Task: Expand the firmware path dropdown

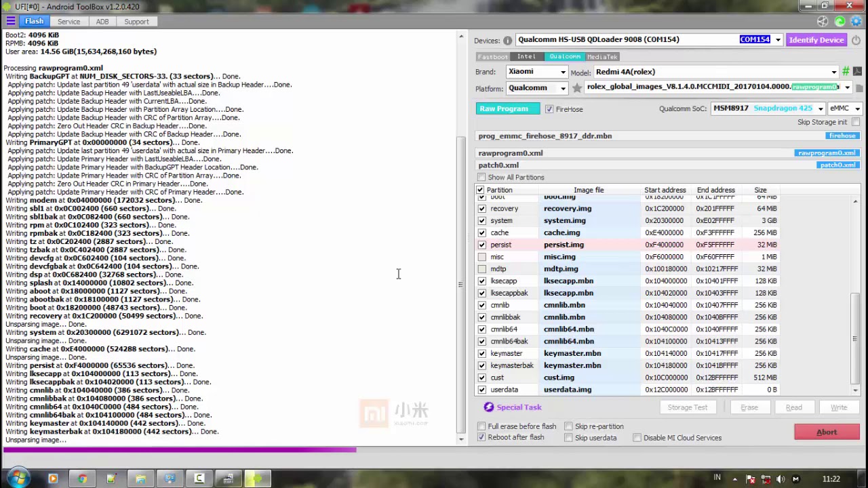Action: [847, 87]
